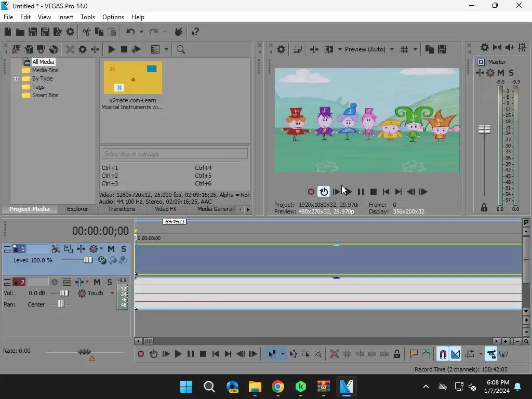Open Touch automation mode dropdown on audio track

(x=112, y=293)
